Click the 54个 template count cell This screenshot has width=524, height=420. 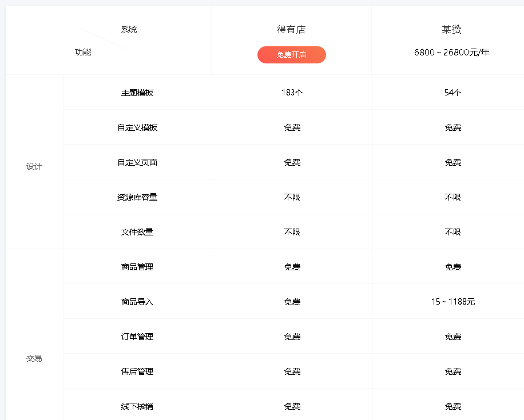[x=452, y=93]
